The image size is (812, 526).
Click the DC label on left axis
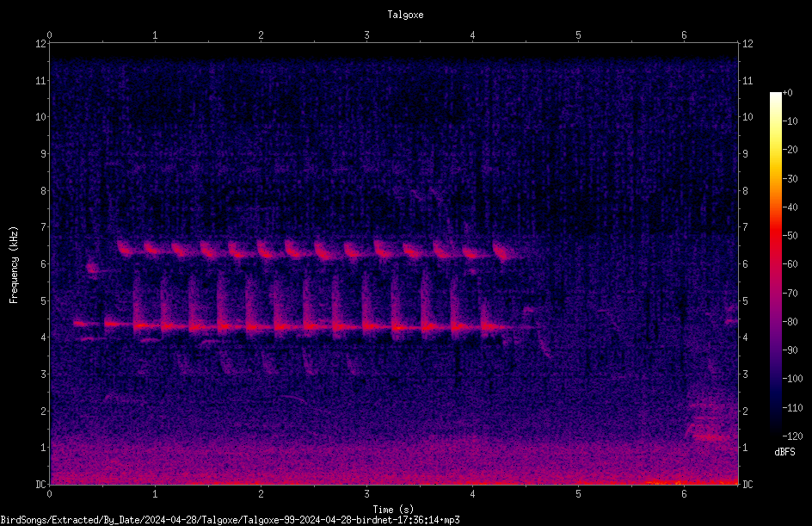41,484
